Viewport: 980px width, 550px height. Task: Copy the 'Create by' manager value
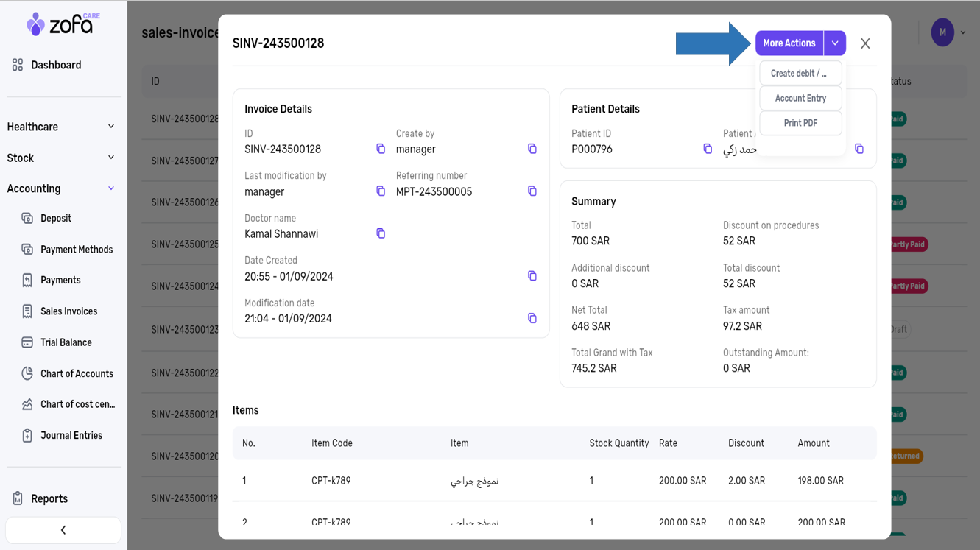point(532,149)
